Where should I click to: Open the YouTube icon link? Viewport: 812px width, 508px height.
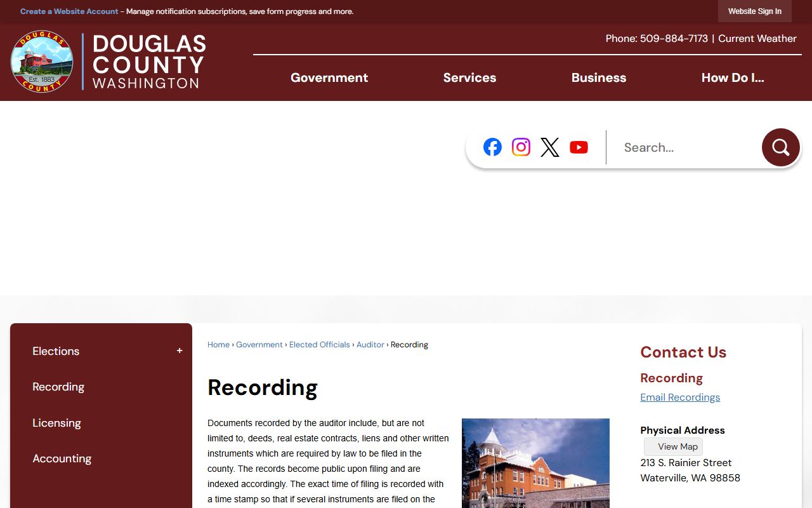[x=579, y=147]
